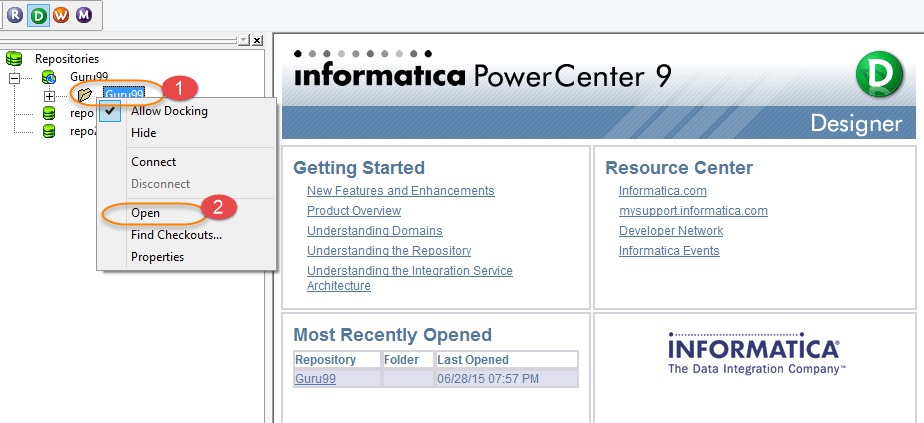Click the Resource Center heading
The image size is (924, 423).
tap(679, 168)
